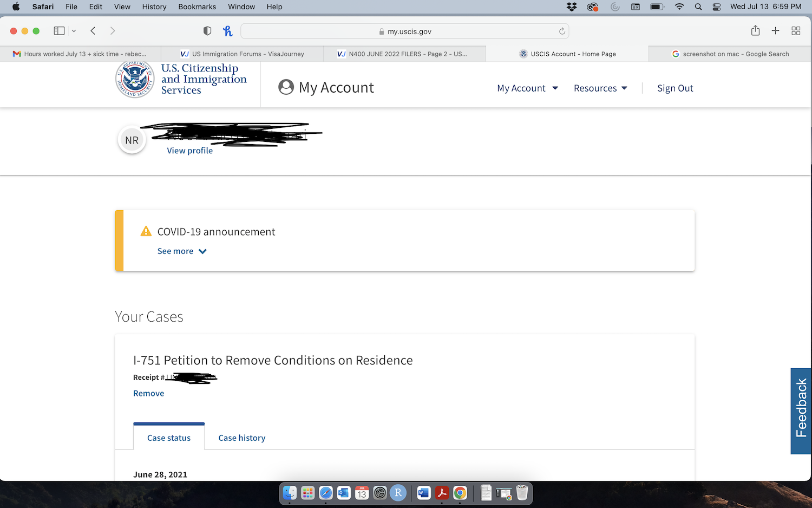Reload the my.uscis.gov page

[x=562, y=31]
